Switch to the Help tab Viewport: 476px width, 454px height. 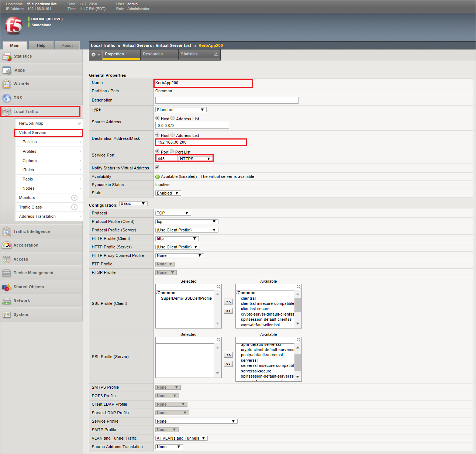click(x=41, y=45)
